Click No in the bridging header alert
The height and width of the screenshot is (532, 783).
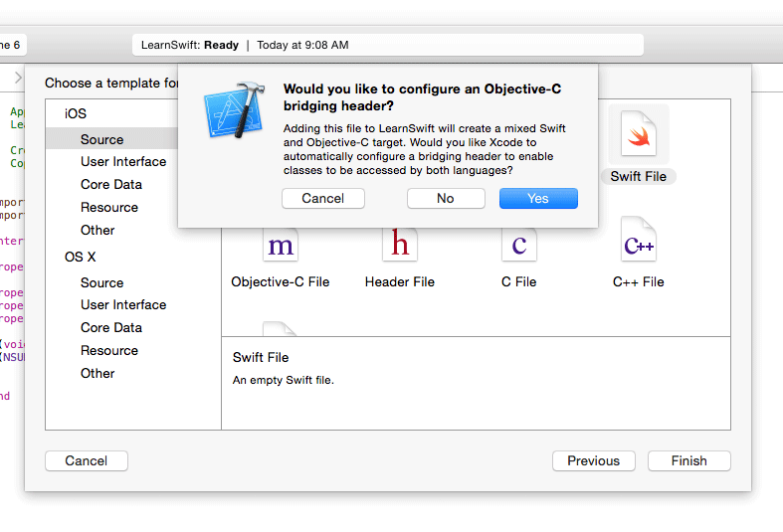pos(446,198)
